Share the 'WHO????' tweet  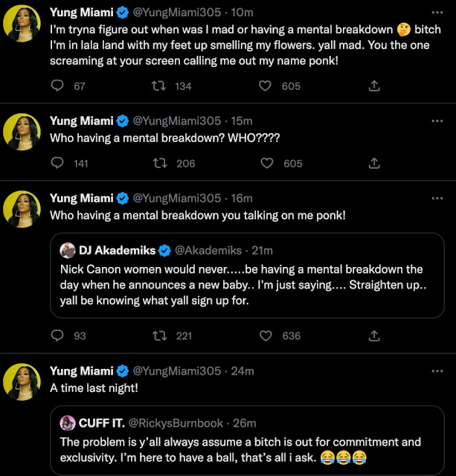373,164
